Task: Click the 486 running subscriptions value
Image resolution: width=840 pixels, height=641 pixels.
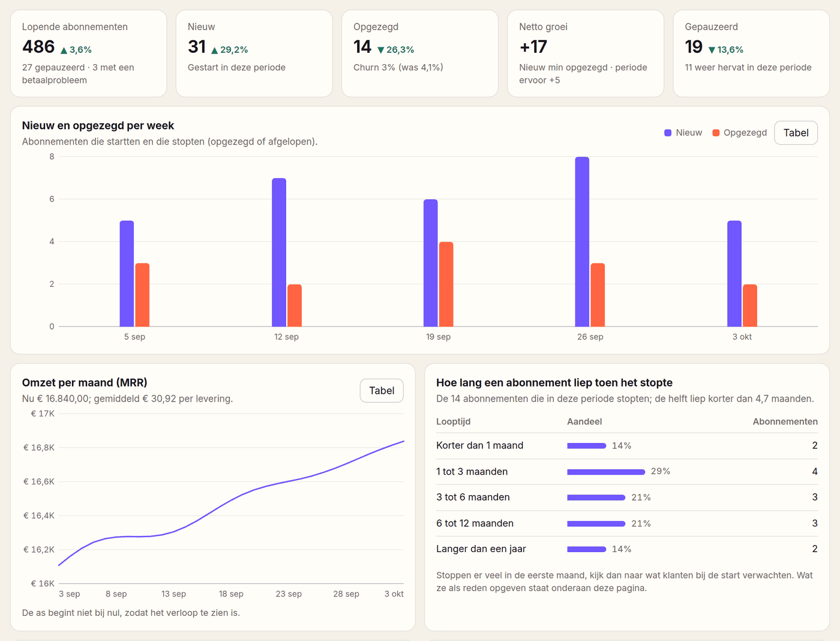Action: [x=38, y=47]
